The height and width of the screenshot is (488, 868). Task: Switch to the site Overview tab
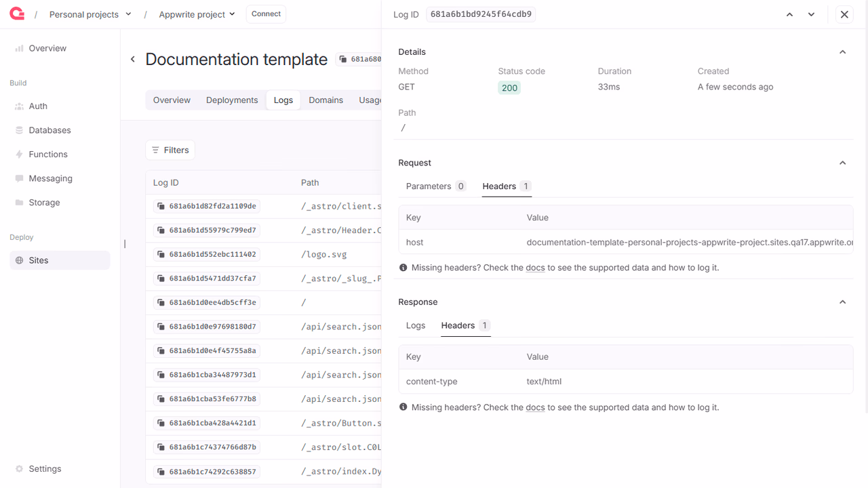tap(172, 100)
